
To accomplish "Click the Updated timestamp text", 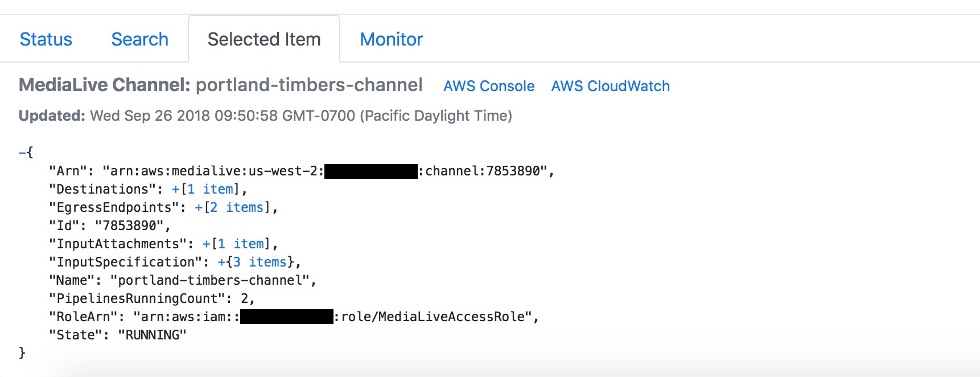I will [x=265, y=116].
